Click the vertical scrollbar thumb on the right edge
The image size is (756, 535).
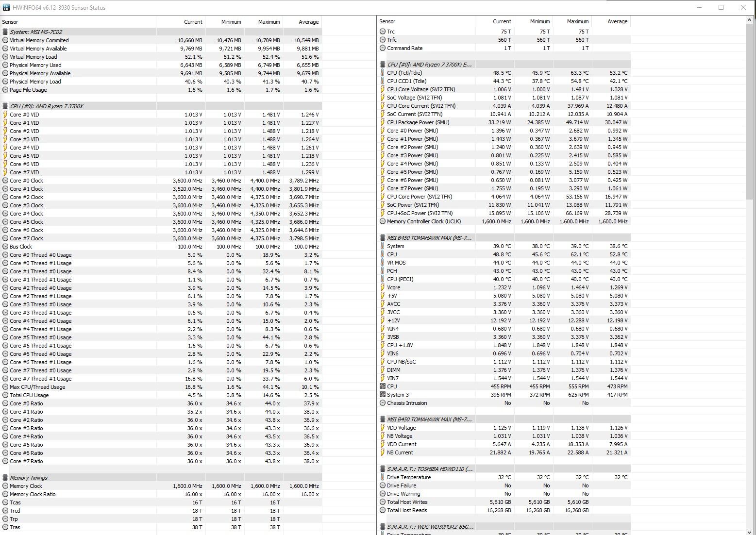tap(750, 112)
